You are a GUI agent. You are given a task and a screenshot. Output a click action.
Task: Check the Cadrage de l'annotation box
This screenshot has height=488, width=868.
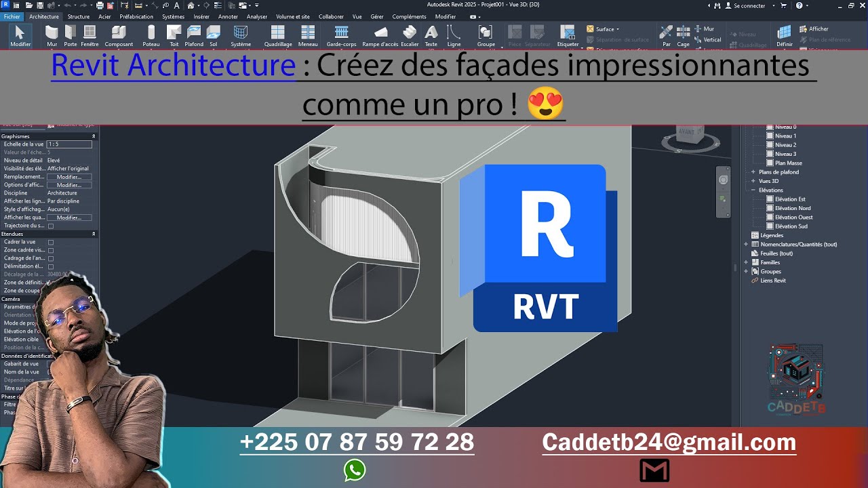pos(51,258)
